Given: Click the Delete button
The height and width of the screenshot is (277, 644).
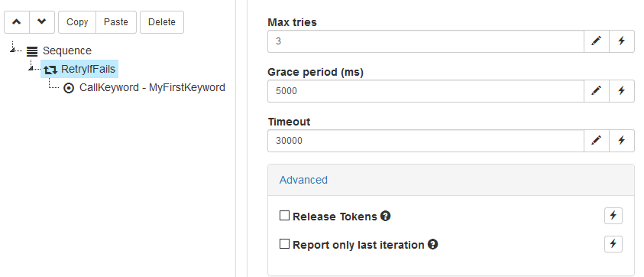Looking at the screenshot, I should click(162, 22).
